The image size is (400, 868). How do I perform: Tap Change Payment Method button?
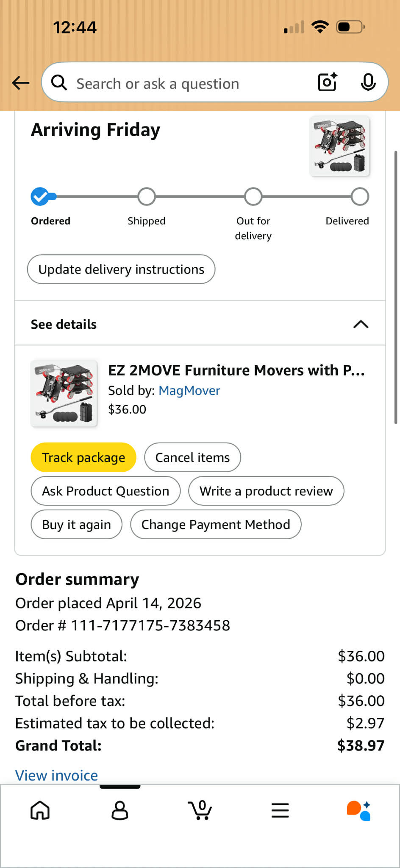[216, 524]
